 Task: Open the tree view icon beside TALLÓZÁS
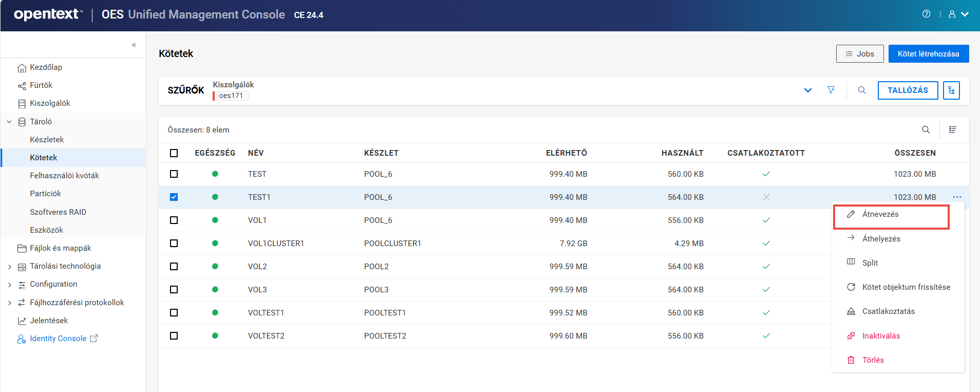[x=951, y=90]
